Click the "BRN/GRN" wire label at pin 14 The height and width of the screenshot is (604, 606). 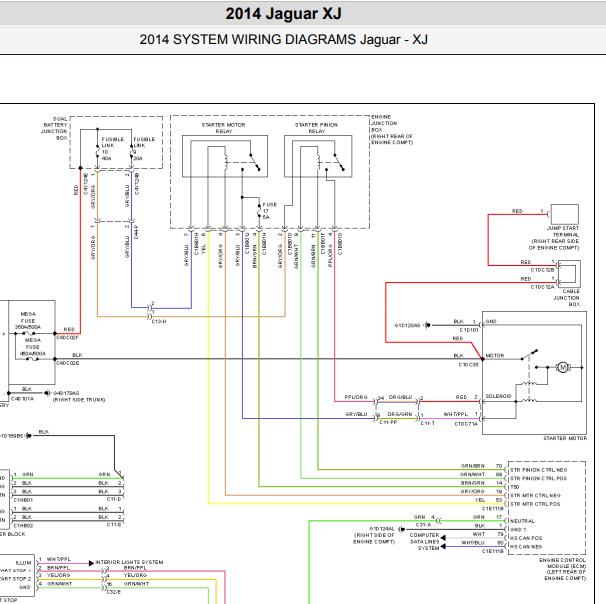point(472,483)
